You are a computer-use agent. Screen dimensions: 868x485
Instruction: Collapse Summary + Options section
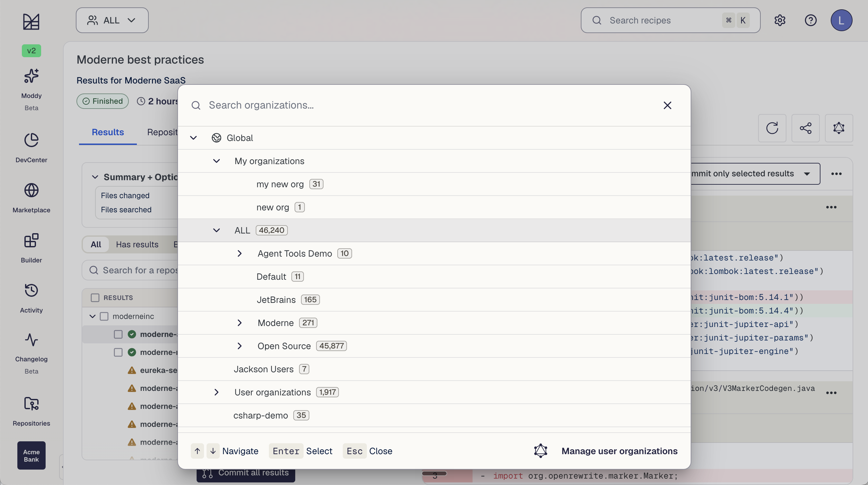(x=95, y=177)
